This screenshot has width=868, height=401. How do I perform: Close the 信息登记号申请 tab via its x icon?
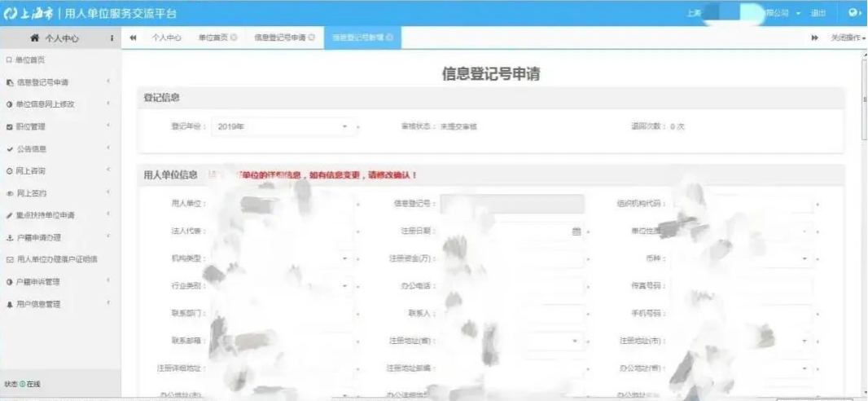click(x=312, y=37)
